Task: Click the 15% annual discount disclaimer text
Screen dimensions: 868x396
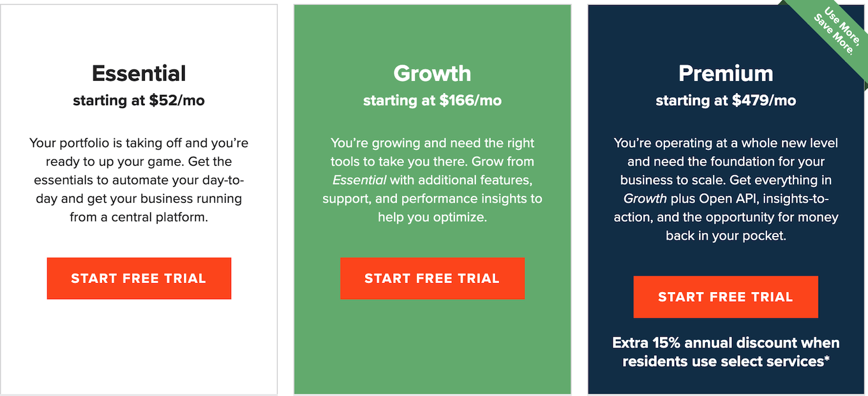Action: (725, 351)
